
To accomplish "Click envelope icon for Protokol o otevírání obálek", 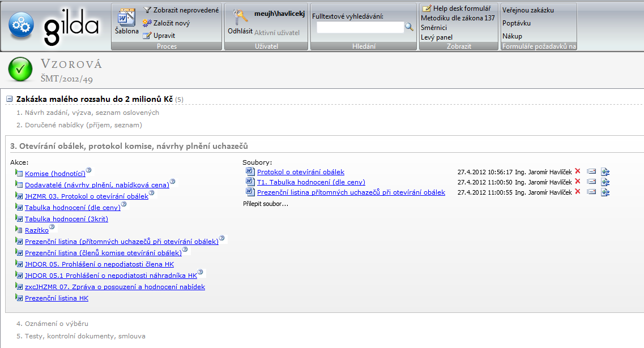I will pyautogui.click(x=591, y=171).
